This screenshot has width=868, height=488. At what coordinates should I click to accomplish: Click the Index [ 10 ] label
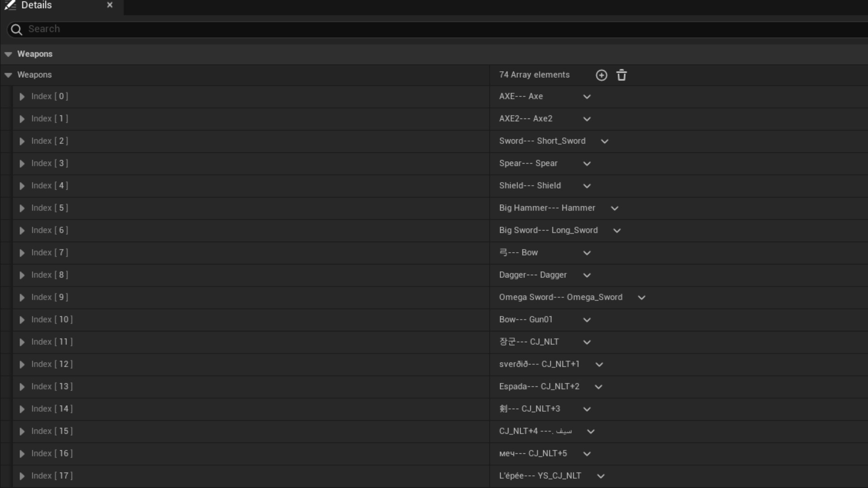click(52, 320)
